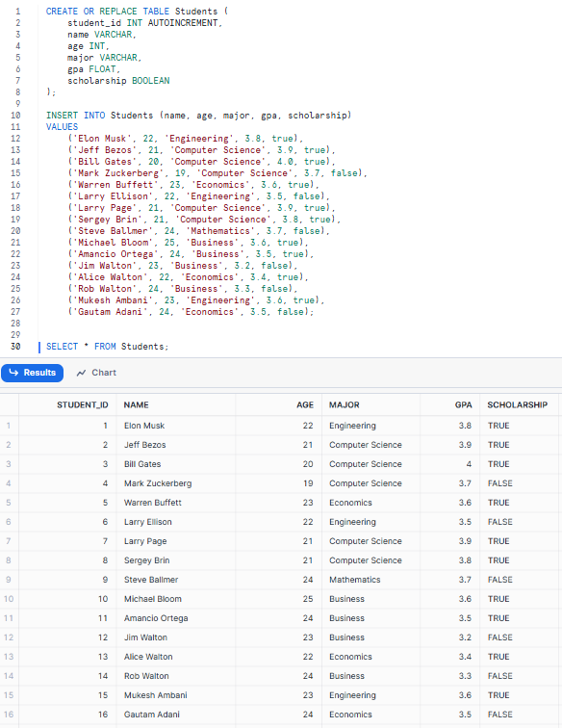Select the age 19 cell for Mark Zuckerberg
The width and height of the screenshot is (562, 728).
[308, 483]
